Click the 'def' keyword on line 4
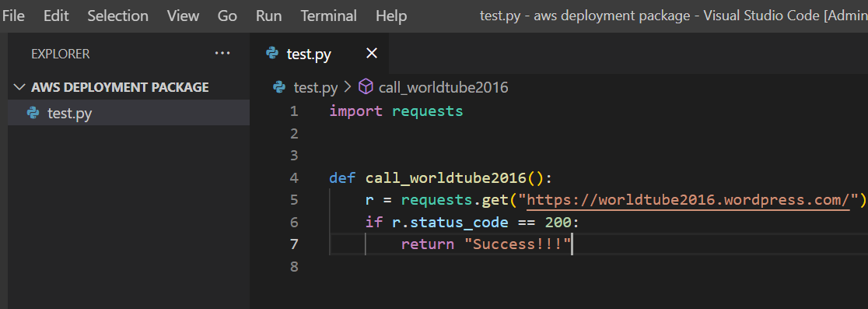Image resolution: width=868 pixels, height=309 pixels. point(343,177)
